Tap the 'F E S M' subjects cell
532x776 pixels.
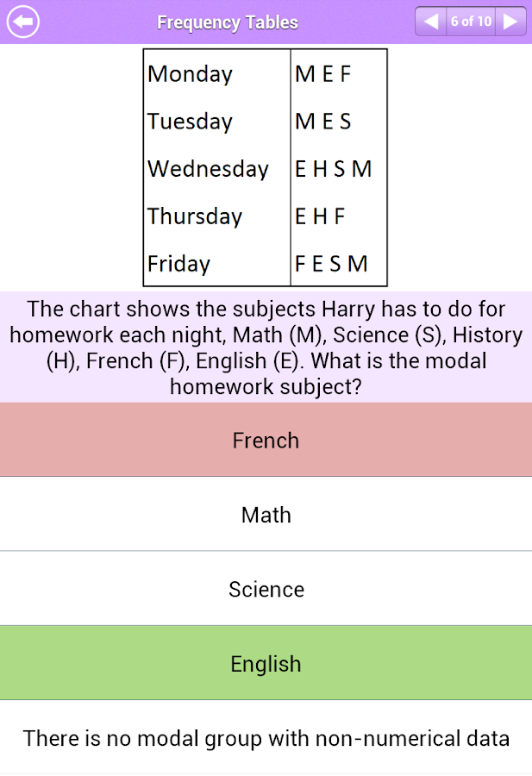tap(331, 264)
